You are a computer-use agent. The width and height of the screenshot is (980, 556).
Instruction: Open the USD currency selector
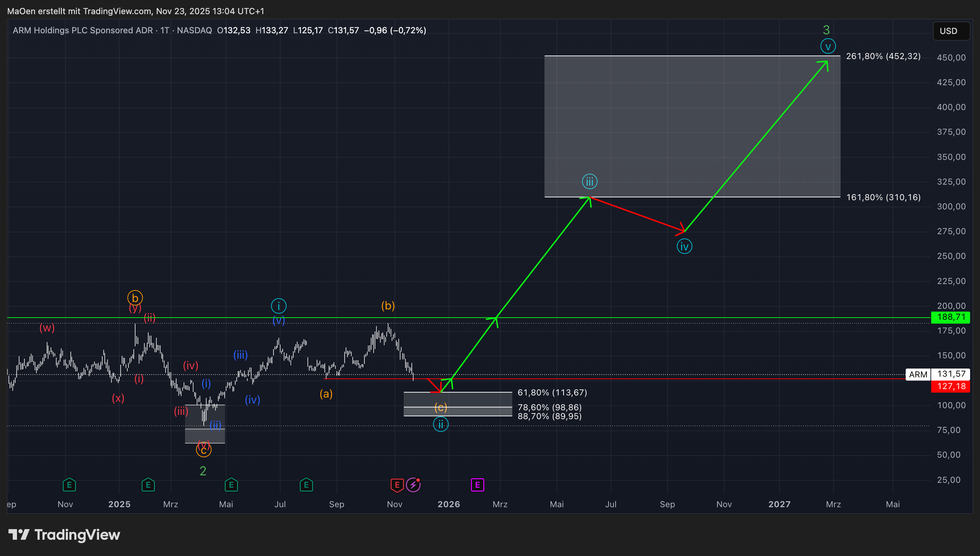pyautogui.click(x=951, y=31)
